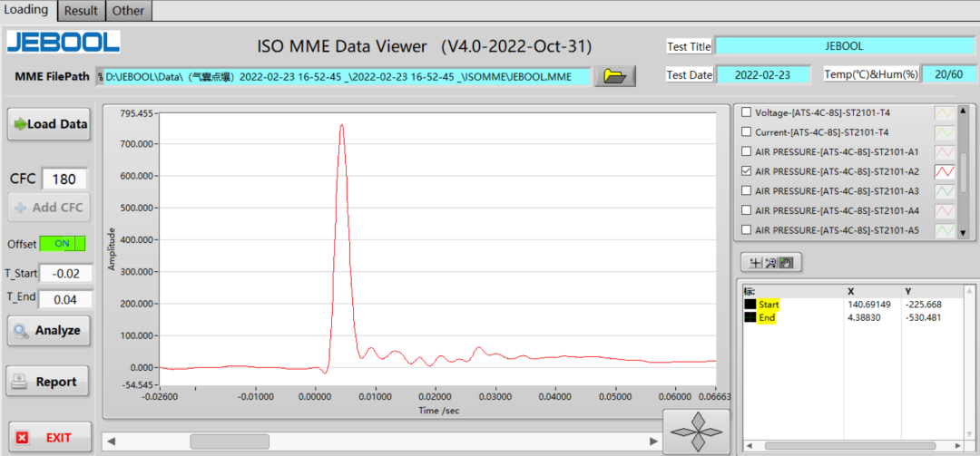This screenshot has height=456, width=980.
Task: Select the hand pan tool in graph palette
Action: [786, 263]
